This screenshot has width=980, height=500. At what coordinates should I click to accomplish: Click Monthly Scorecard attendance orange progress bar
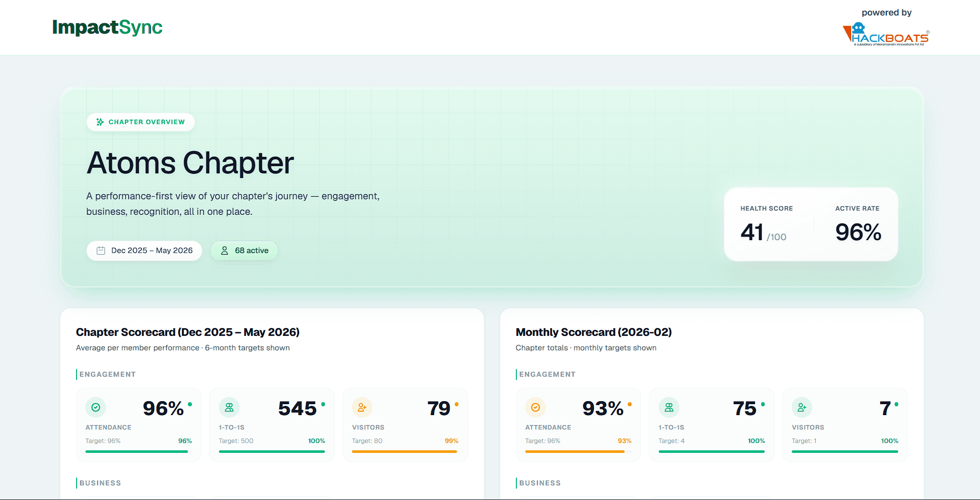pyautogui.click(x=578, y=451)
